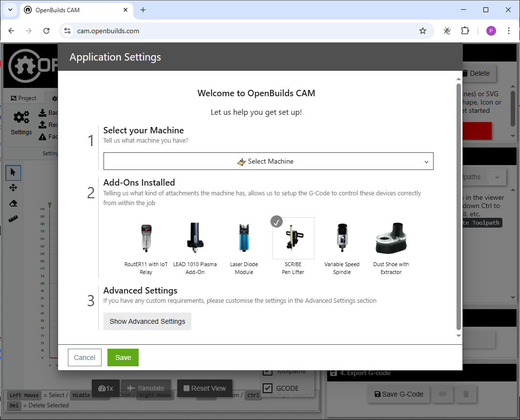Open the Project tab
The width and height of the screenshot is (520, 420).
pyautogui.click(x=23, y=98)
